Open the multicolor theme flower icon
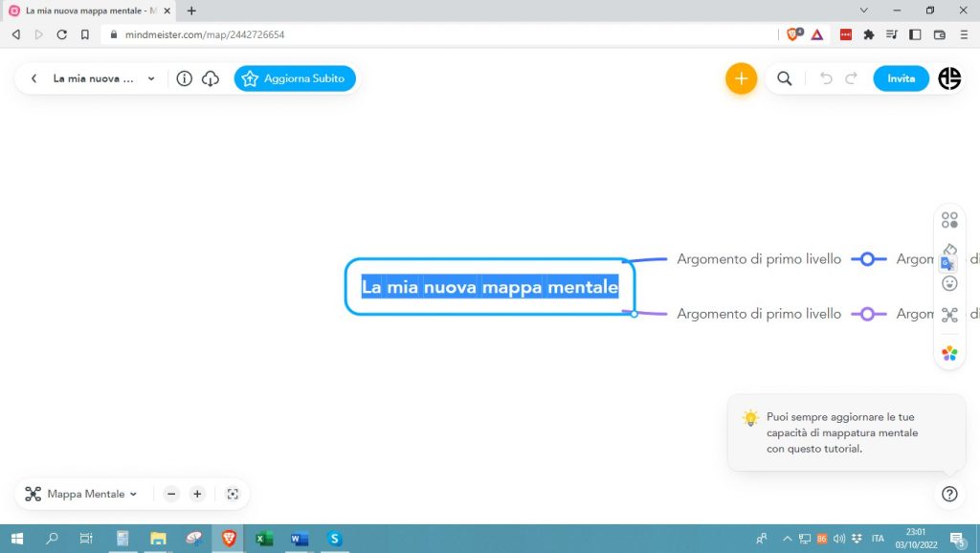Viewport: 980px width, 553px height. point(949,353)
